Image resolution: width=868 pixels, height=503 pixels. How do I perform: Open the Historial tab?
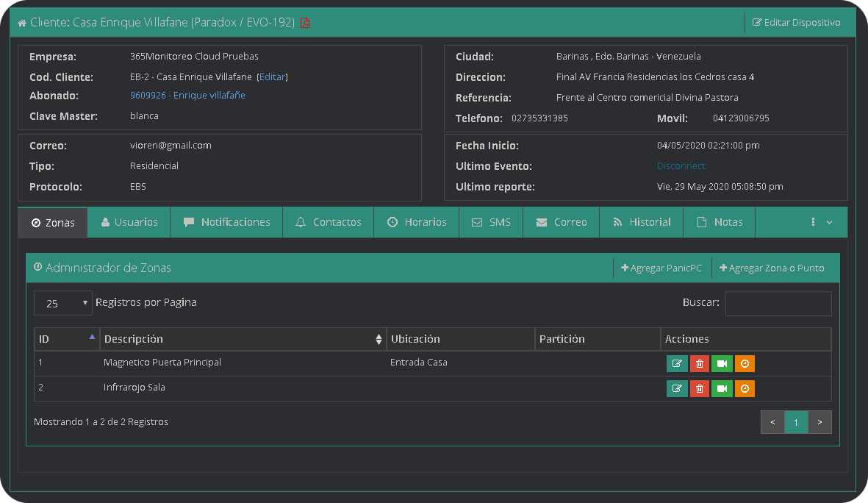[x=642, y=222]
